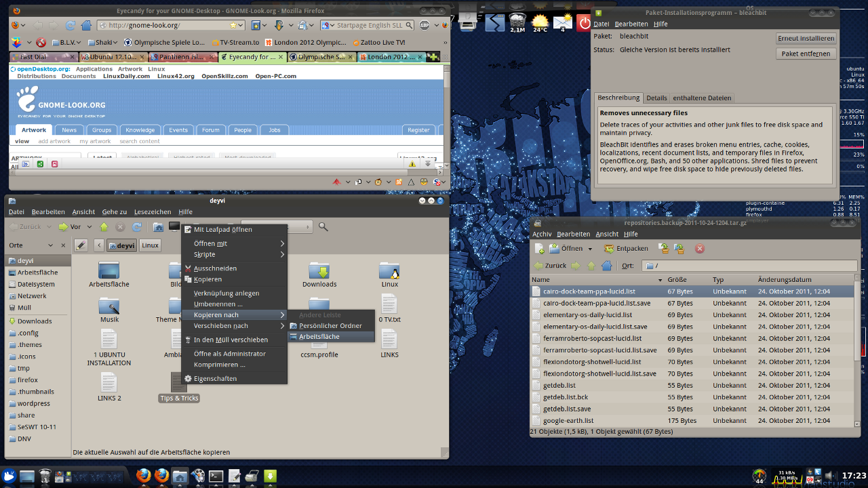Open search magnifier in file manager toolbar
Viewport: 868px width, 488px height.
pyautogui.click(x=323, y=226)
